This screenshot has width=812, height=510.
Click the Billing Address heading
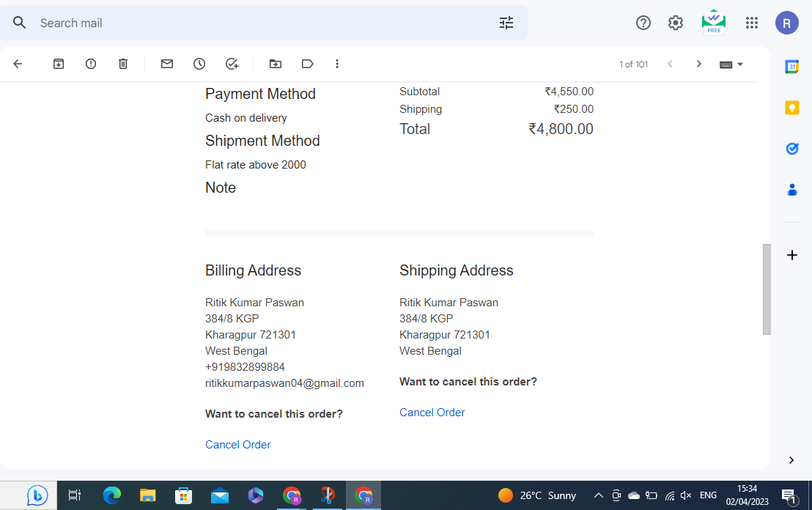click(253, 270)
